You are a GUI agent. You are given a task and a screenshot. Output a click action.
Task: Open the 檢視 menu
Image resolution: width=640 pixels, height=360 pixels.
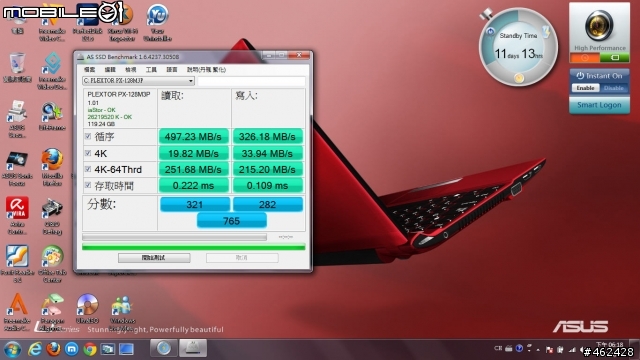click(131, 70)
